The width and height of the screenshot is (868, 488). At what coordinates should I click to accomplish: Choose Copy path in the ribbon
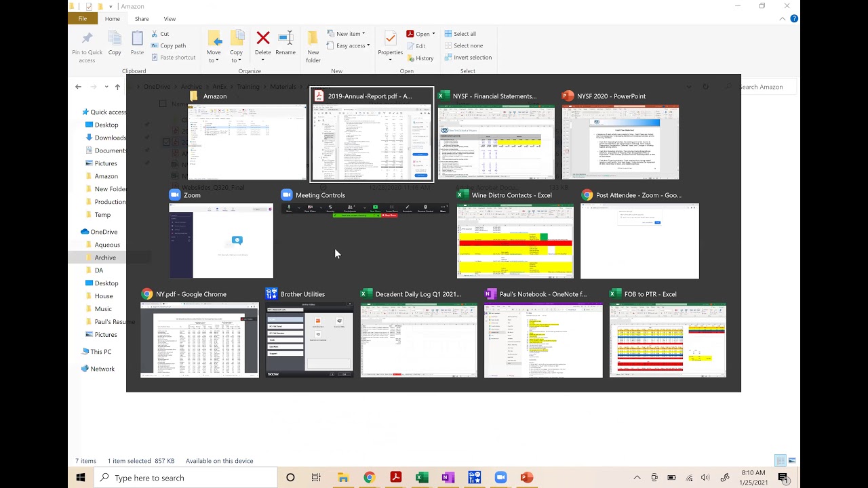[168, 45]
